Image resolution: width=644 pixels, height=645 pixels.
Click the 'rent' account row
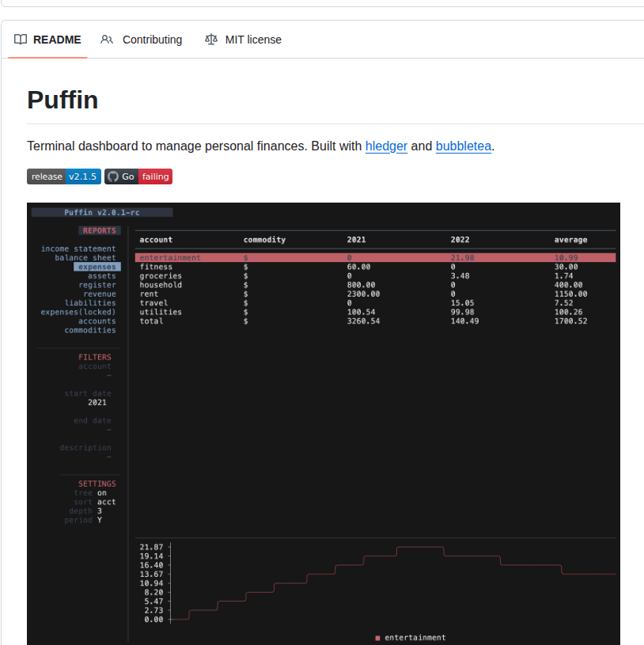tap(375, 294)
